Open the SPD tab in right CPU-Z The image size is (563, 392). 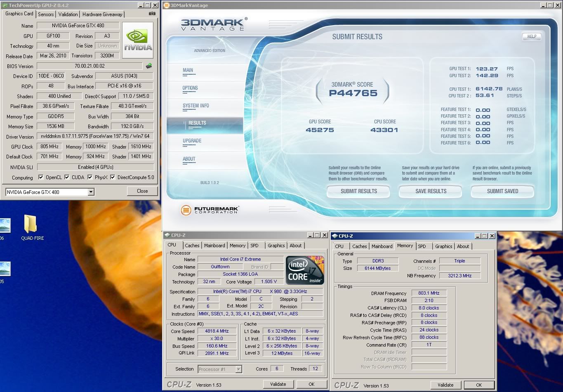pos(422,246)
